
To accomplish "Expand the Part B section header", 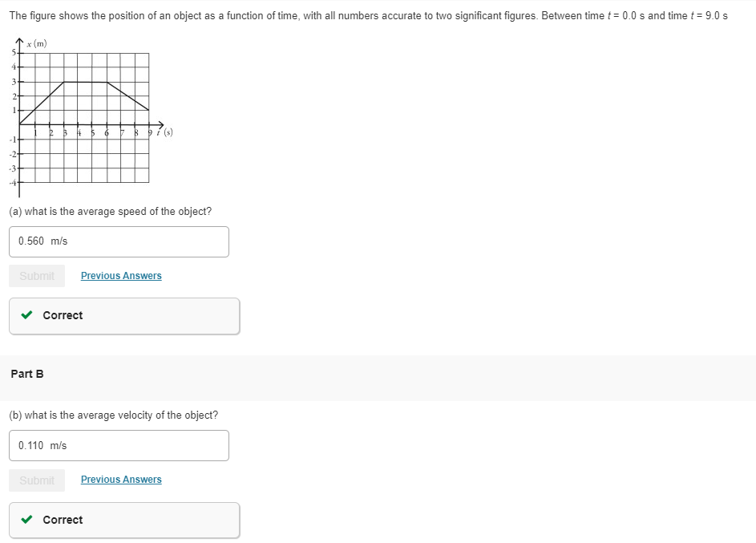I will point(27,374).
